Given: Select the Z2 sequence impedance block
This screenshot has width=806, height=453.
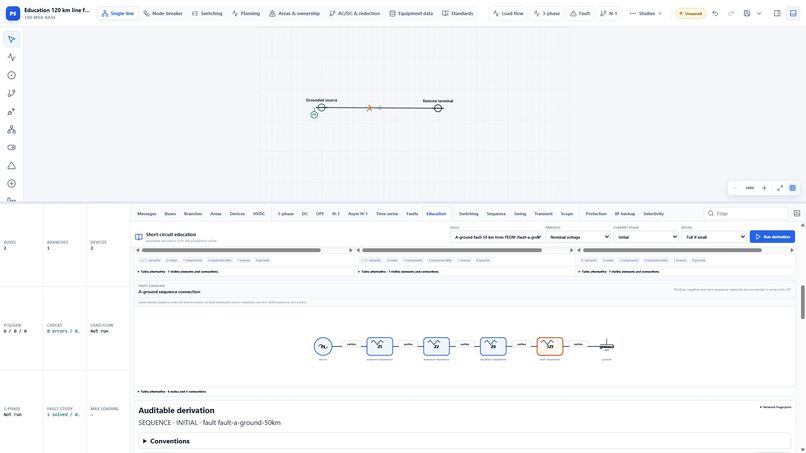Looking at the screenshot, I should [436, 346].
